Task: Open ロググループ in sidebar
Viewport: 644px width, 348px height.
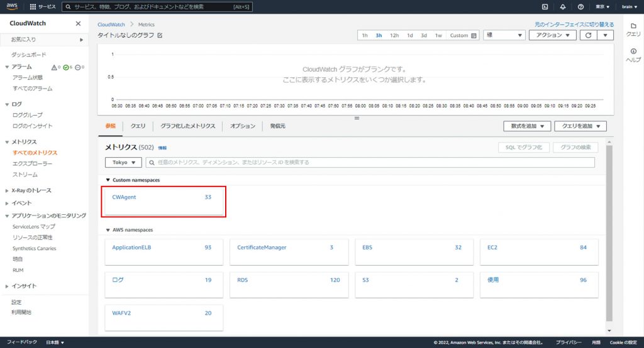Action: pos(28,116)
